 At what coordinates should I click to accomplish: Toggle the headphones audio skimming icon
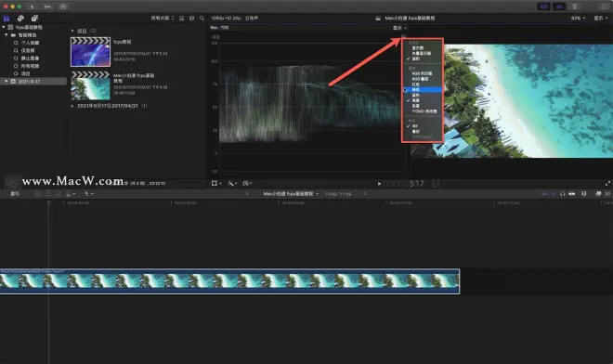point(562,193)
